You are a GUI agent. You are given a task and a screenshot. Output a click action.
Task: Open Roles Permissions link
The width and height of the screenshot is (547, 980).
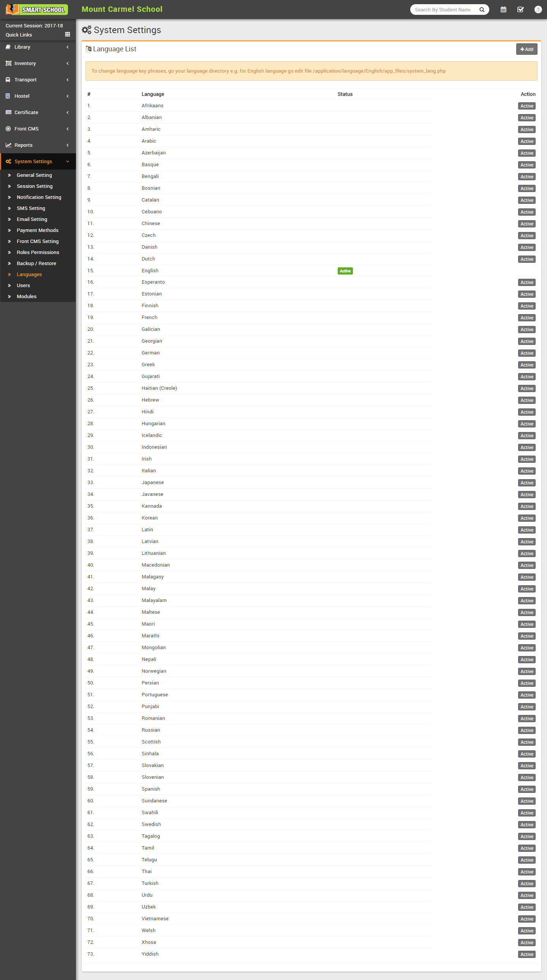[38, 253]
